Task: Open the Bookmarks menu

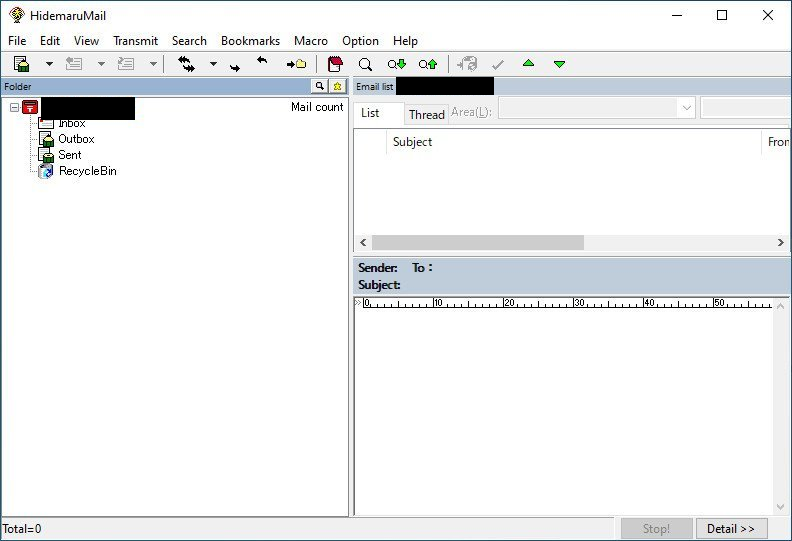Action: click(251, 41)
